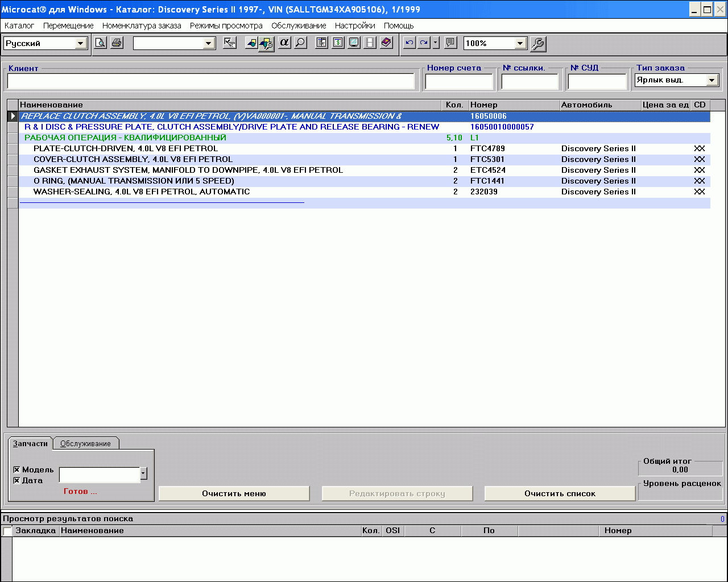Viewport: 728px width, 582px height.
Task: Click the purple book help icon
Action: click(386, 43)
